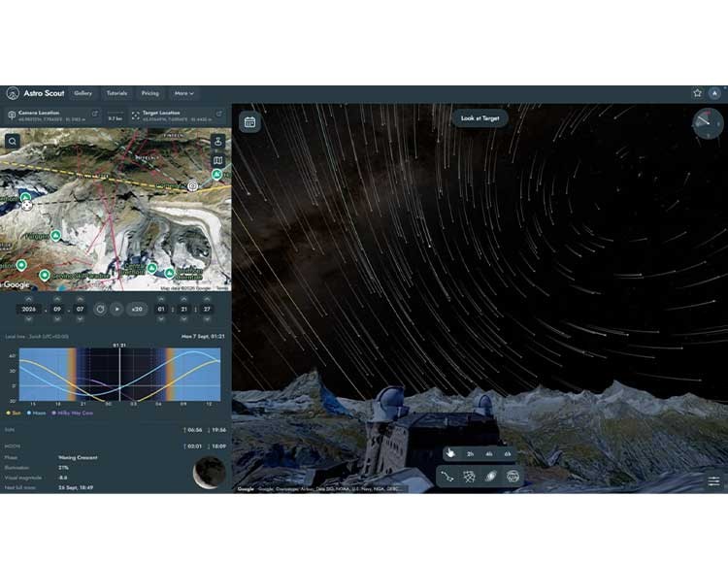The image size is (728, 562).
Task: Click the star favorites icon in header
Action: (x=697, y=93)
